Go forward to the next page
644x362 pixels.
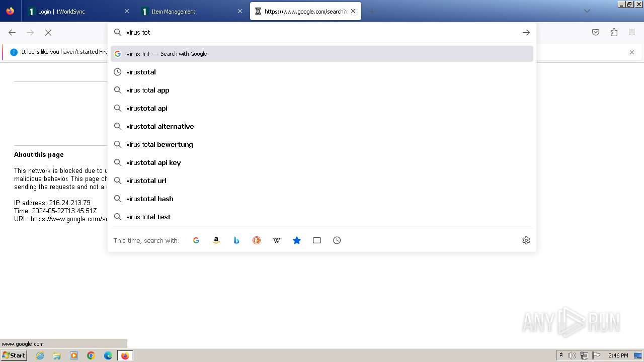[30, 32]
